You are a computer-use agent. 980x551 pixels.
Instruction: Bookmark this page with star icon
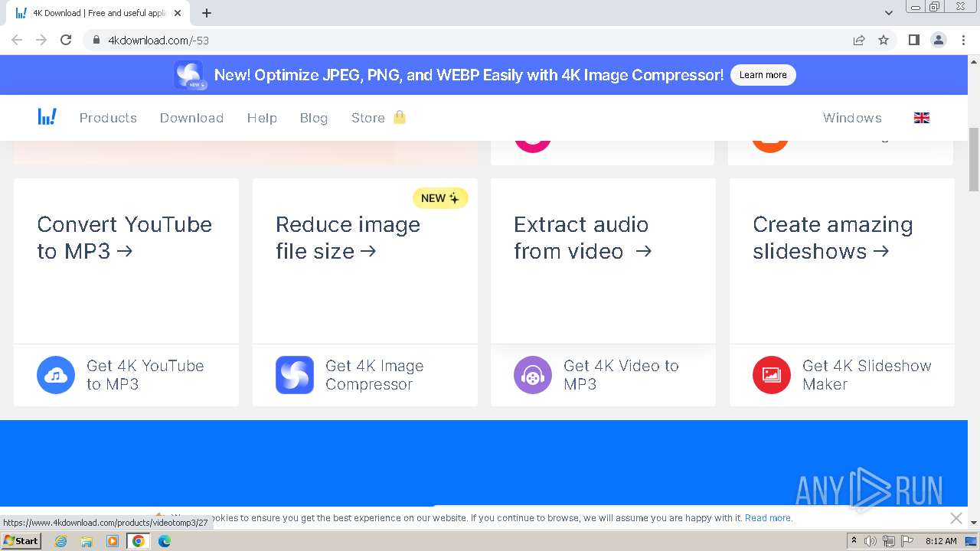(884, 40)
